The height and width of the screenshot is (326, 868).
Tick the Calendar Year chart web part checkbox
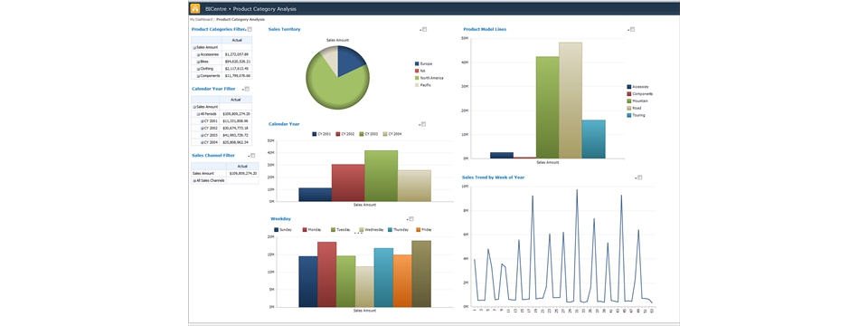pyautogui.click(x=423, y=124)
